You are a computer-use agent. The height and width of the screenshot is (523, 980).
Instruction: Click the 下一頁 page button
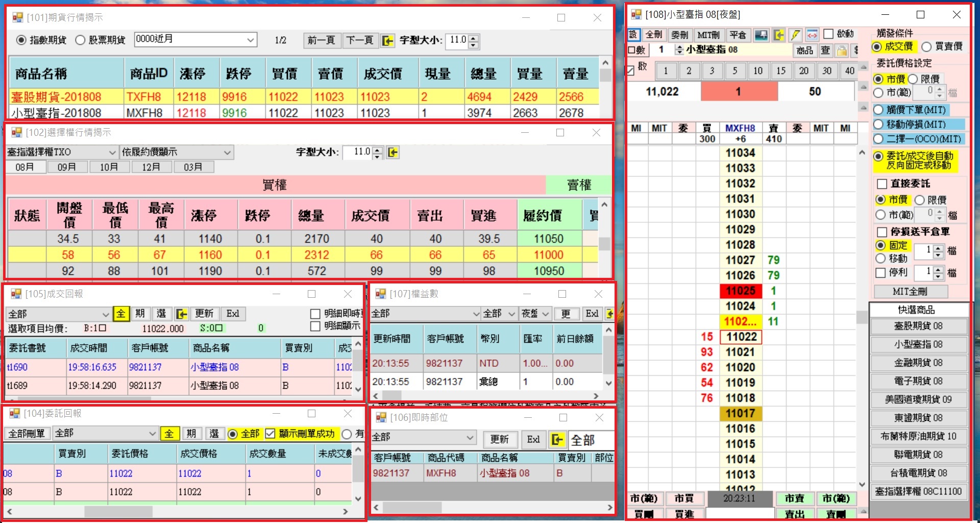360,40
